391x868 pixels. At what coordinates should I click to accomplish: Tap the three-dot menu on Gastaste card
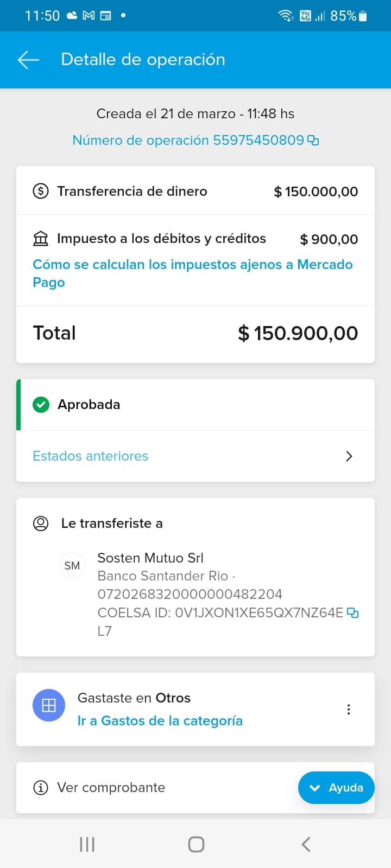[349, 710]
